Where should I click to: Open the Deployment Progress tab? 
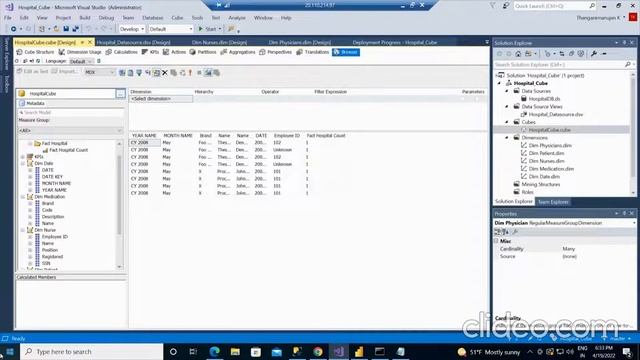pyautogui.click(x=395, y=42)
